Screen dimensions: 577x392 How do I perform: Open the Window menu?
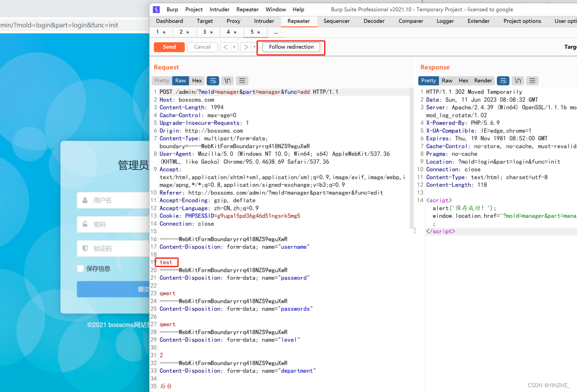pos(276,9)
